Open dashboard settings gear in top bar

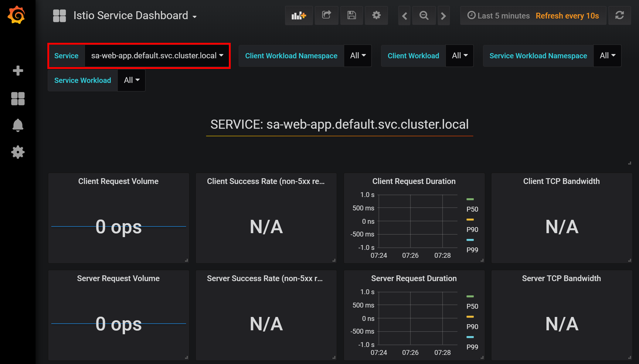click(x=376, y=15)
